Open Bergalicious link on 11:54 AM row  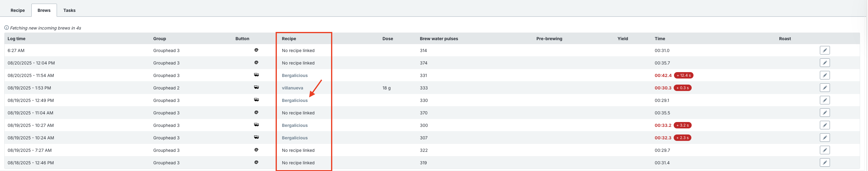click(x=295, y=75)
